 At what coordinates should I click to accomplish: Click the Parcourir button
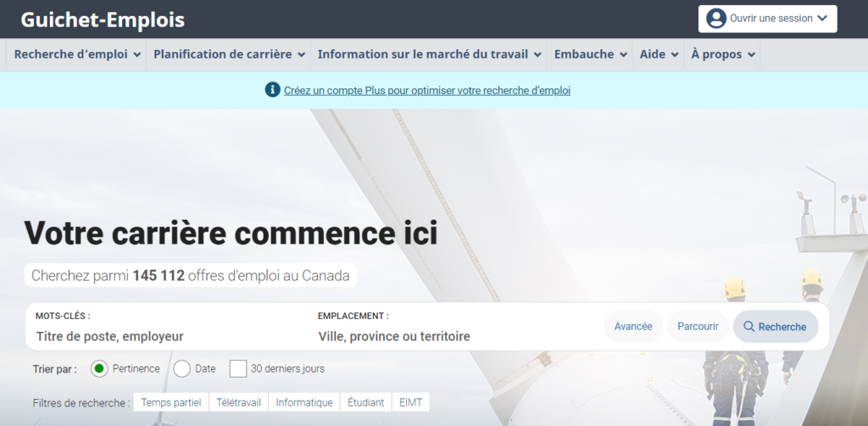698,327
